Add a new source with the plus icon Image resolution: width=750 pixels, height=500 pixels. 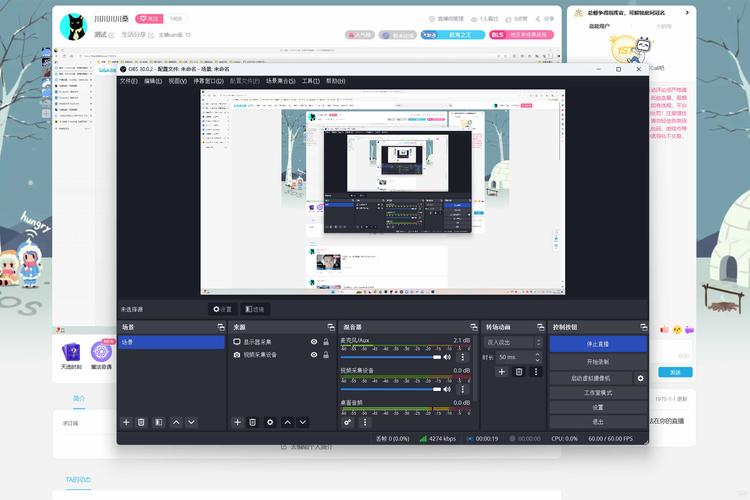237,422
